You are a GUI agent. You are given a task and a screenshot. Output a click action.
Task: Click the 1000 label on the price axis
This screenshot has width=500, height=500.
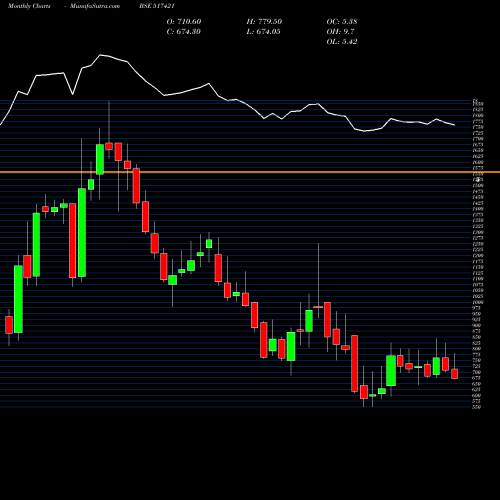coord(477,302)
